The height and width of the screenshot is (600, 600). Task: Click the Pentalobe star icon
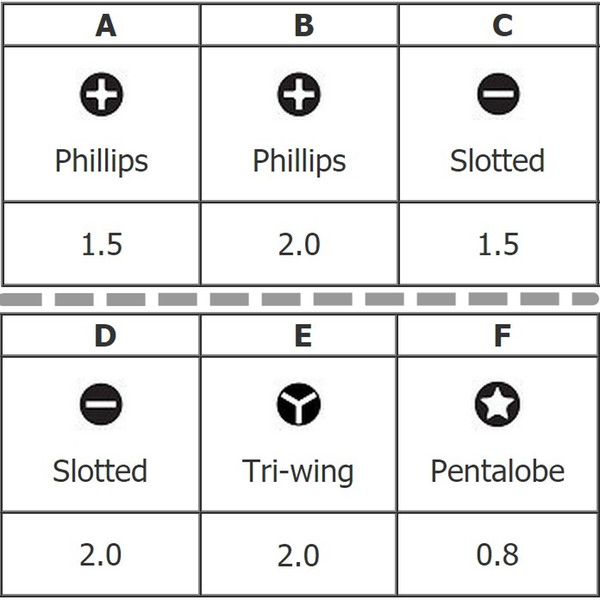click(x=497, y=404)
